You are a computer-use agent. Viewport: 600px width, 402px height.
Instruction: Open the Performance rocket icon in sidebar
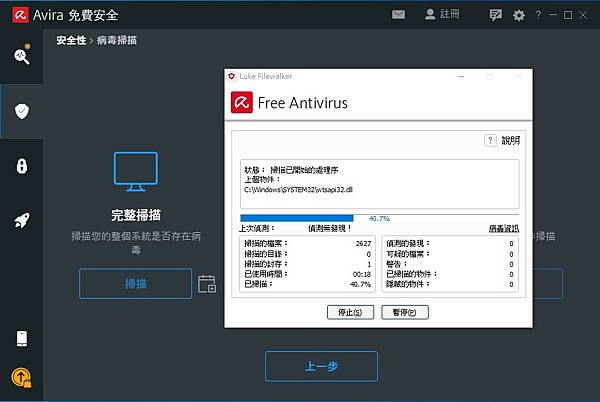pos(22,220)
